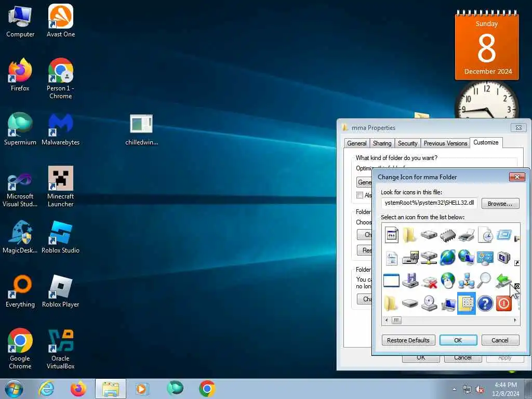The width and height of the screenshot is (532, 399).
Task: Toggle the 'Als...' checkbox in mma Properties
Action: point(360,195)
